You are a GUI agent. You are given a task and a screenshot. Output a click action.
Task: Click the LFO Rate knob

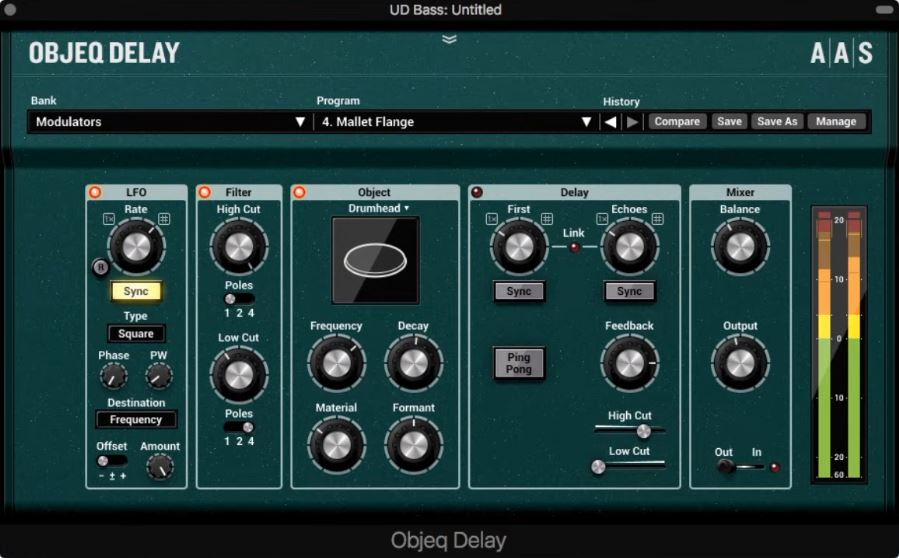pyautogui.click(x=136, y=247)
